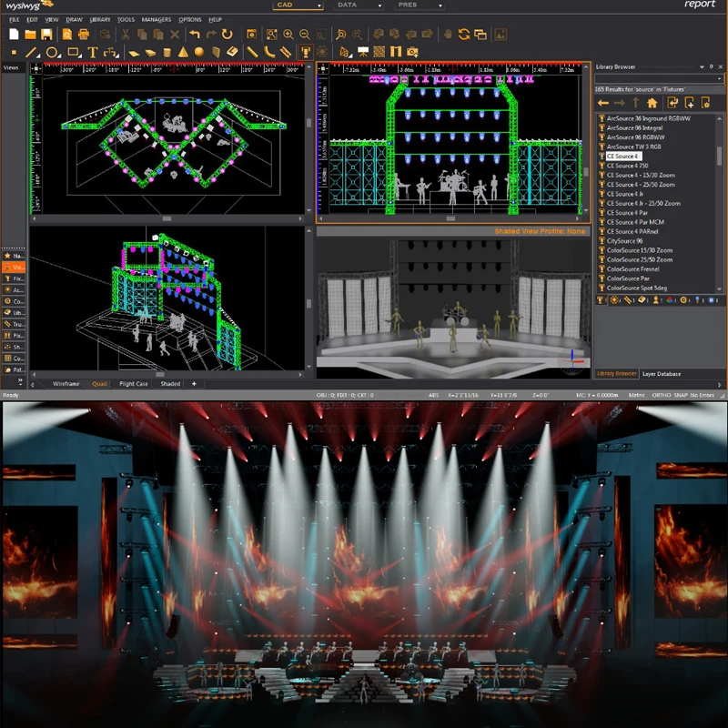The width and height of the screenshot is (728, 728).
Task: Select the Cylinder primitive tool
Action: point(167,52)
